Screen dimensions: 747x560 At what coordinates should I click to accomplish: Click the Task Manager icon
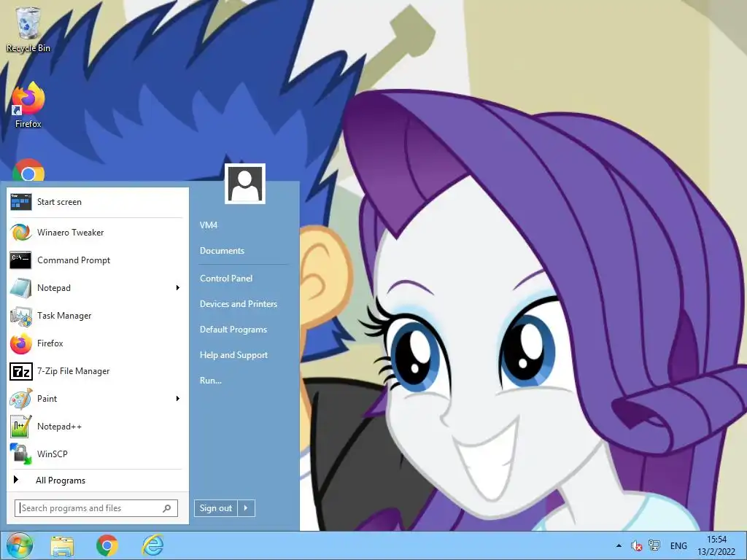[21, 316]
